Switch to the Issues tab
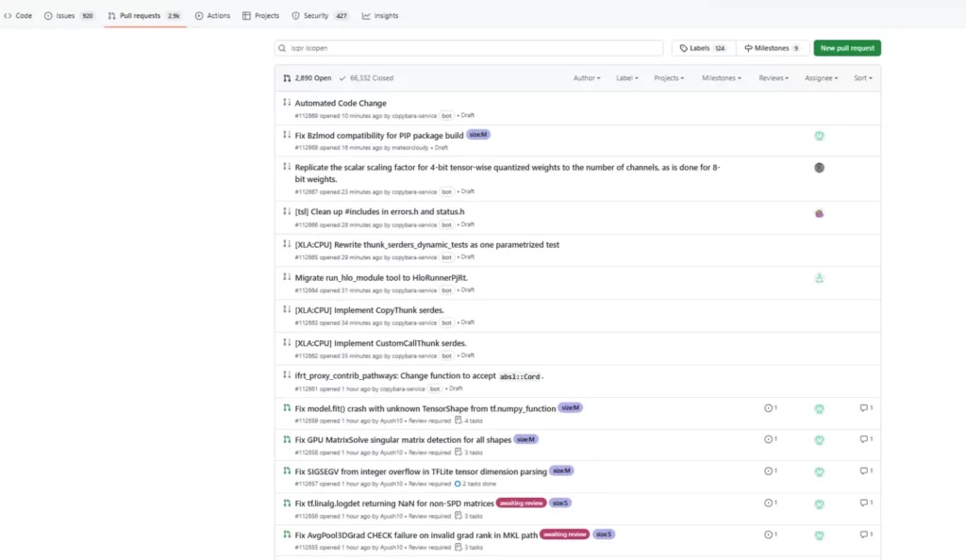 (63, 15)
